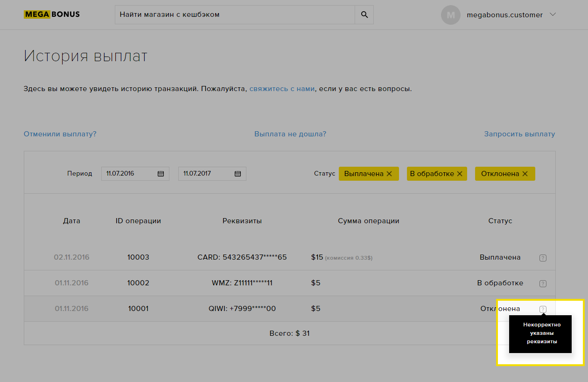Click the Запросить выплату link
Viewport: 588px width, 382px height.
[519, 134]
